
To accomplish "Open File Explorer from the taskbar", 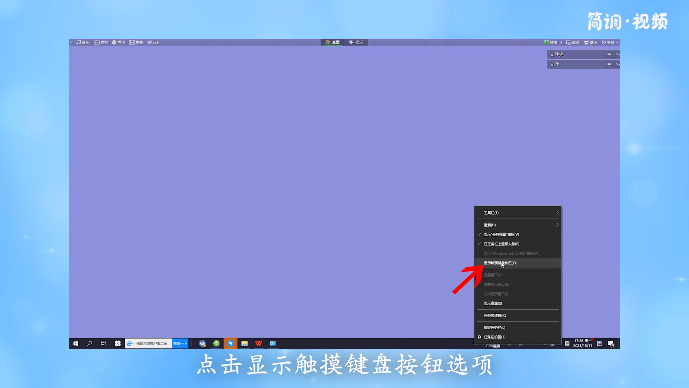I will [245, 344].
